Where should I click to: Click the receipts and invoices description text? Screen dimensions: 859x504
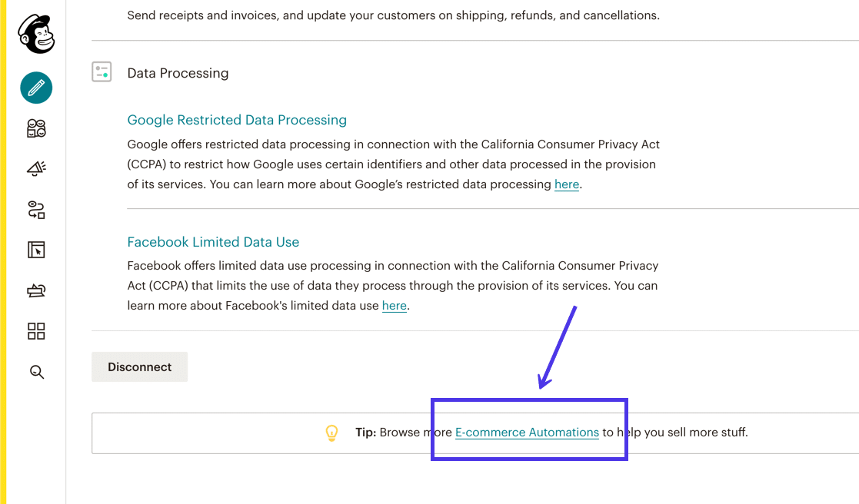tap(393, 15)
